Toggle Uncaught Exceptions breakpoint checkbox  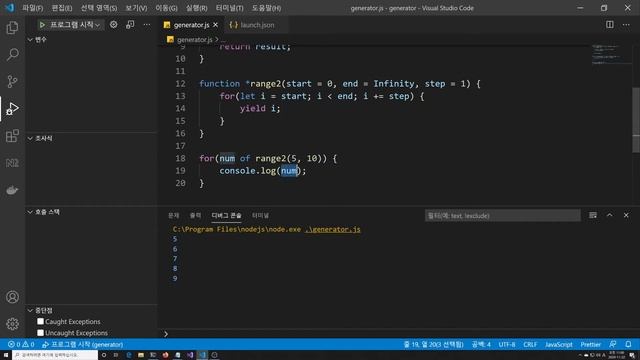point(40,333)
